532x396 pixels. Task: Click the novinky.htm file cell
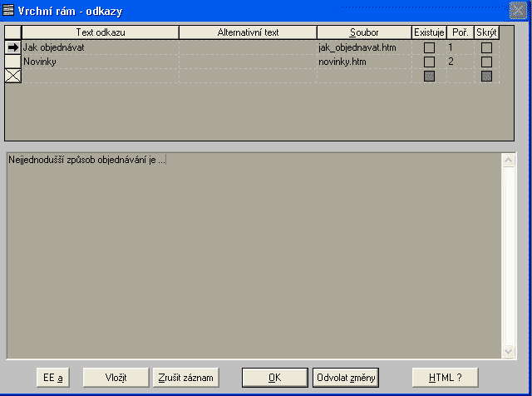click(364, 62)
